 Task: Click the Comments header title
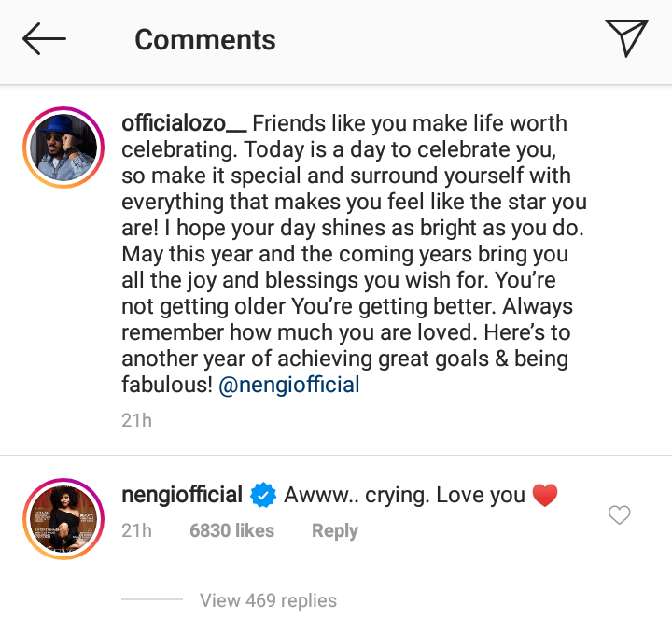(x=205, y=39)
